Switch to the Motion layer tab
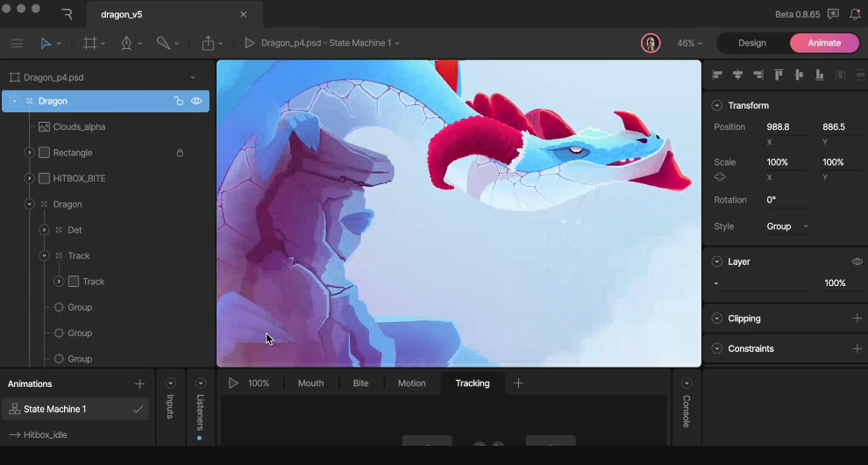 pos(412,383)
